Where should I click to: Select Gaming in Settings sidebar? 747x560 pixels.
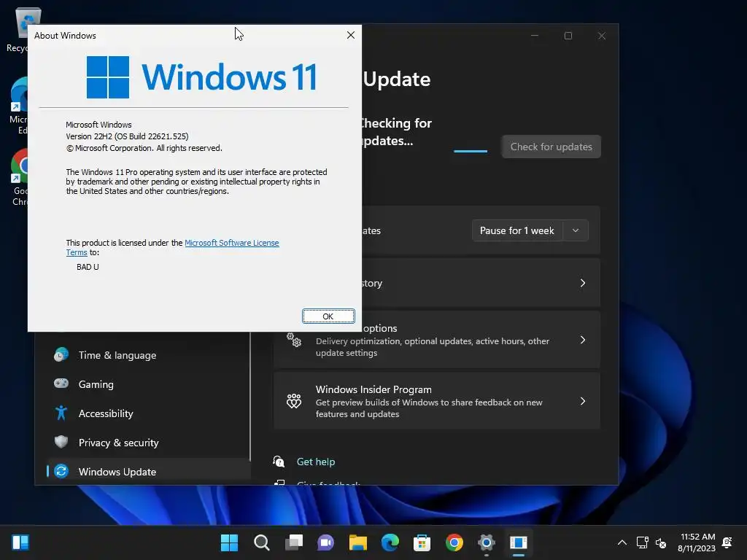pos(96,384)
